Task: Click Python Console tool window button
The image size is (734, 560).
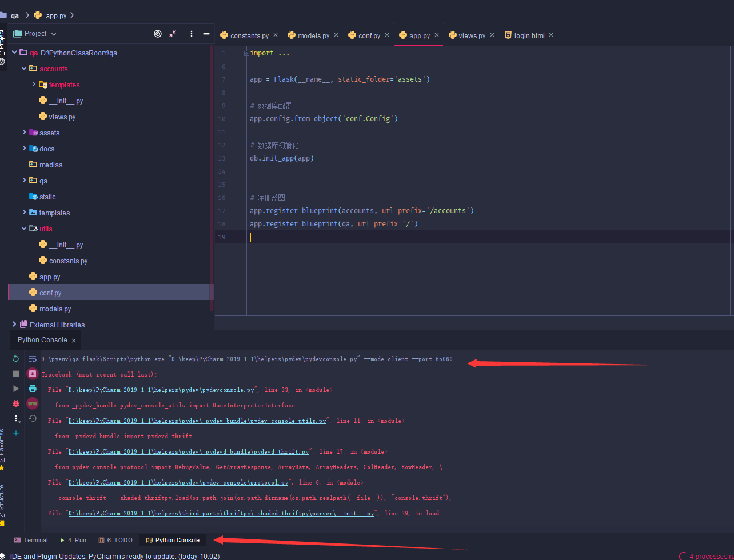Action: 173,540
